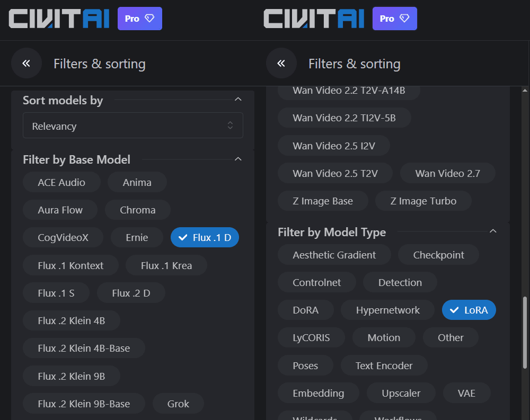
Task: Enable the Grok filter chip
Action: [x=178, y=404]
